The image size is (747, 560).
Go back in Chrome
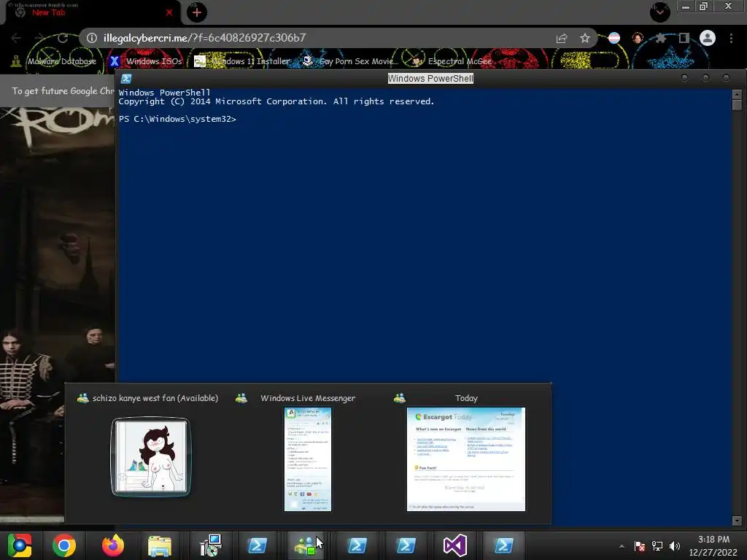16,38
